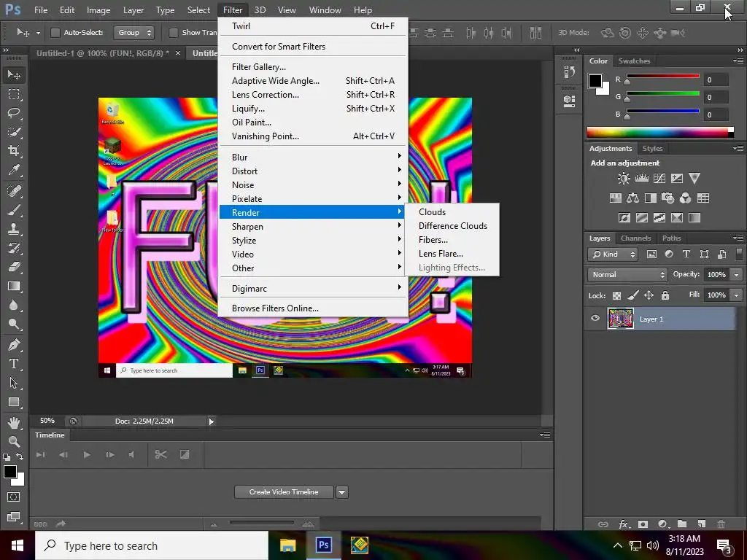This screenshot has height=560, width=747.
Task: Toggle lock position icon
Action: click(649, 296)
